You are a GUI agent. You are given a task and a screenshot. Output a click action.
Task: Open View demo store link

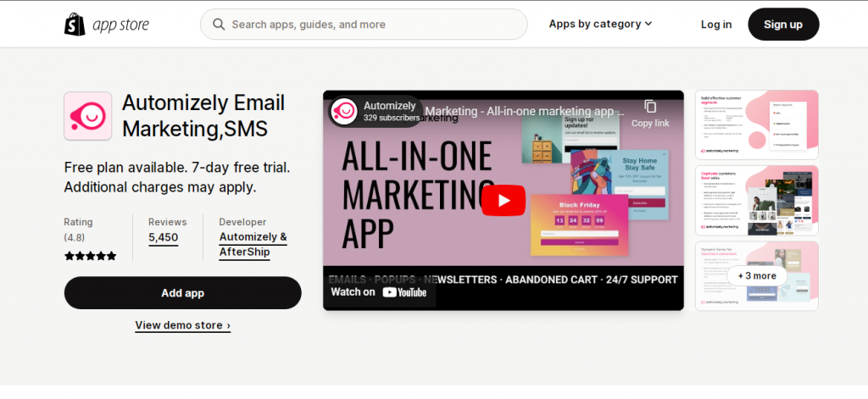(x=183, y=325)
